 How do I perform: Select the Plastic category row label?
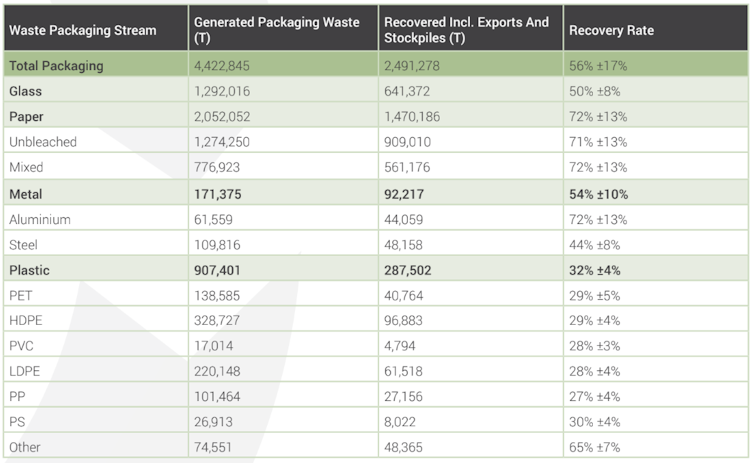[x=30, y=270]
